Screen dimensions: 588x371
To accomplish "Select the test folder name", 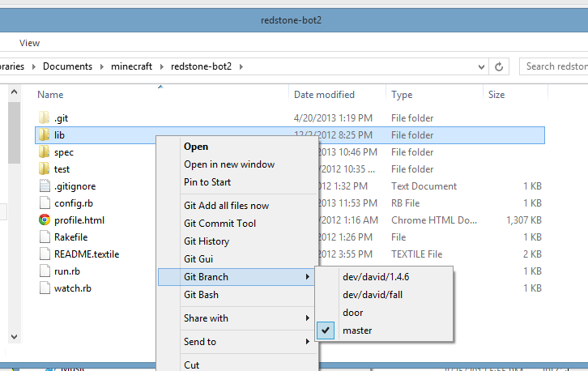I will pyautogui.click(x=62, y=169).
